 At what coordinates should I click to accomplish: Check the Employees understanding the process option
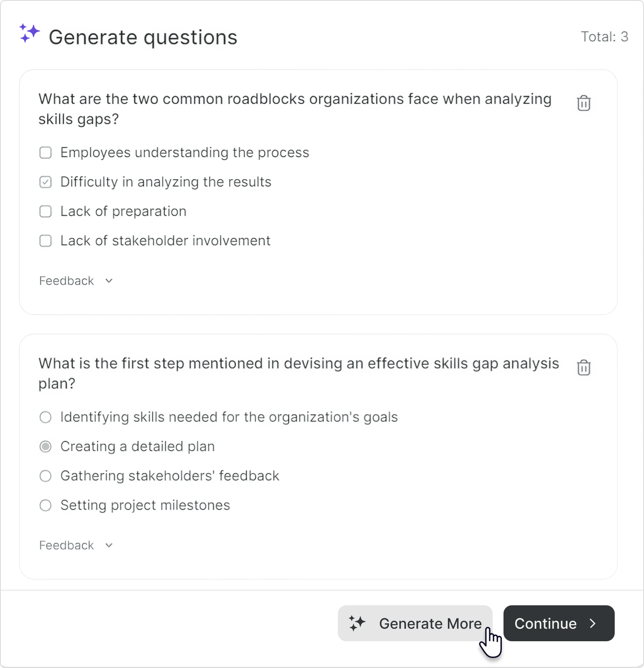click(45, 153)
